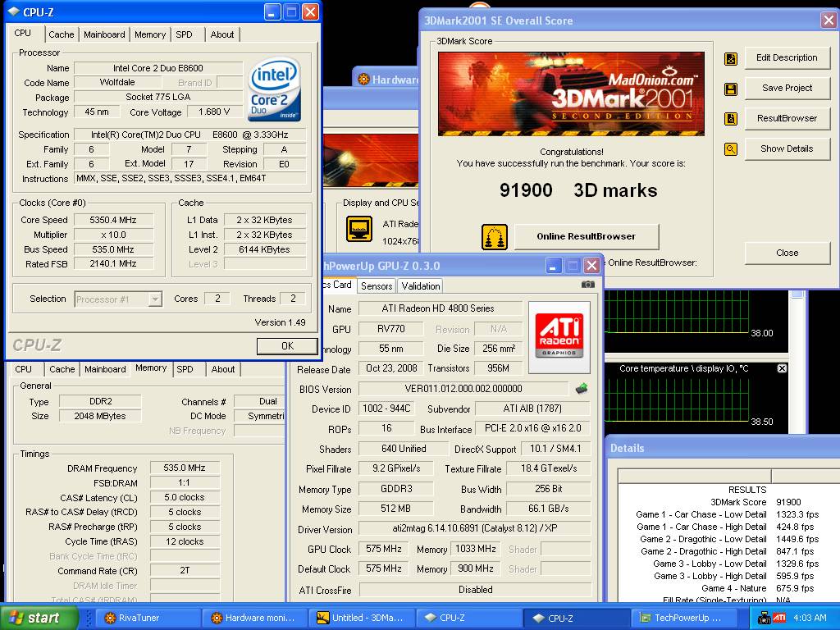Click Close in 3DMark score dialog
This screenshot has height=630, width=840.
(x=787, y=253)
